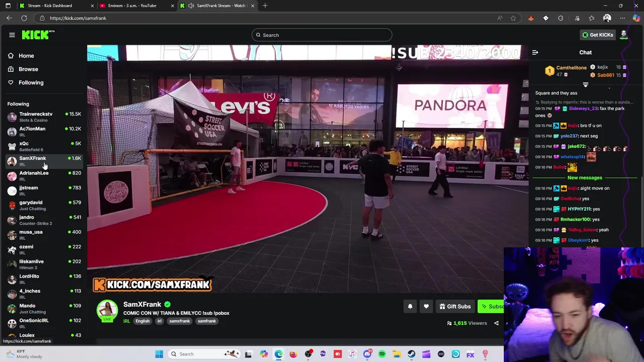Open xQc channel in Following list
This screenshot has width=644, height=362.
coord(44,146)
